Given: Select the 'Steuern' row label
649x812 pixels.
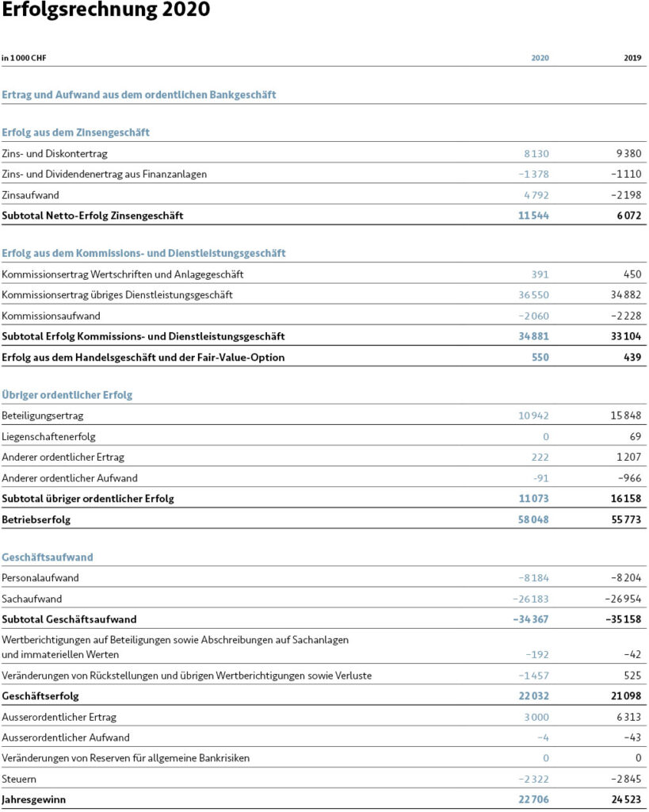Looking at the screenshot, I should click(x=20, y=779).
